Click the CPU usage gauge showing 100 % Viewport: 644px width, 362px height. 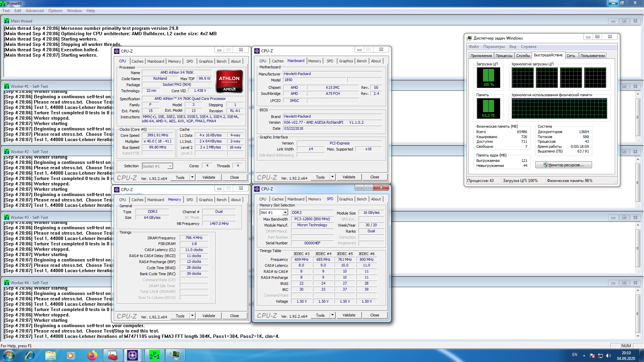[x=488, y=77]
